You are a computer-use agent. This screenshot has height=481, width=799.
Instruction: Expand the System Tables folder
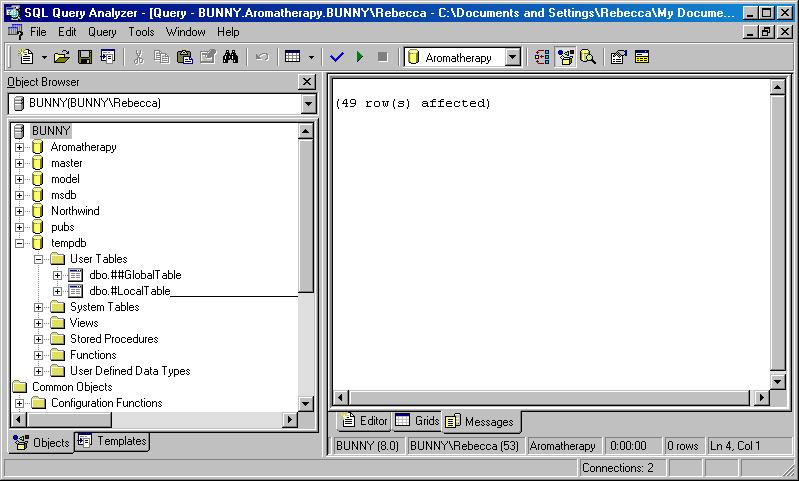[x=38, y=307]
